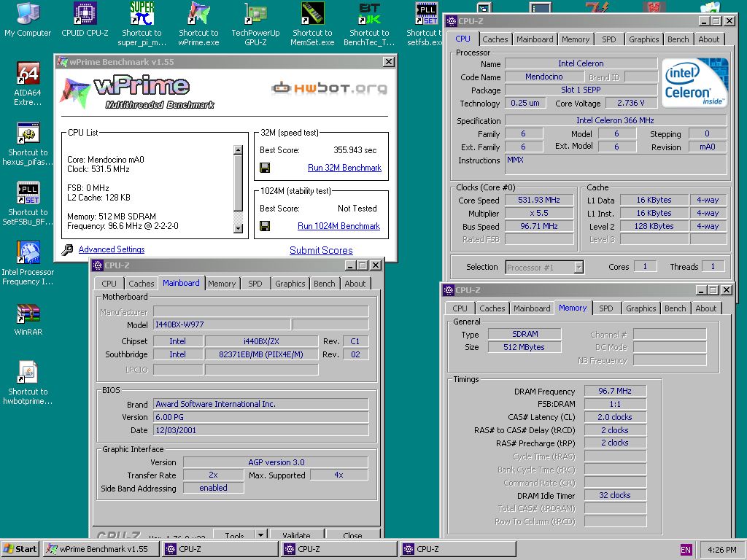Click the hwbot.org logo in wPrime
Viewport: 747px width, 560px height.
coord(329,88)
